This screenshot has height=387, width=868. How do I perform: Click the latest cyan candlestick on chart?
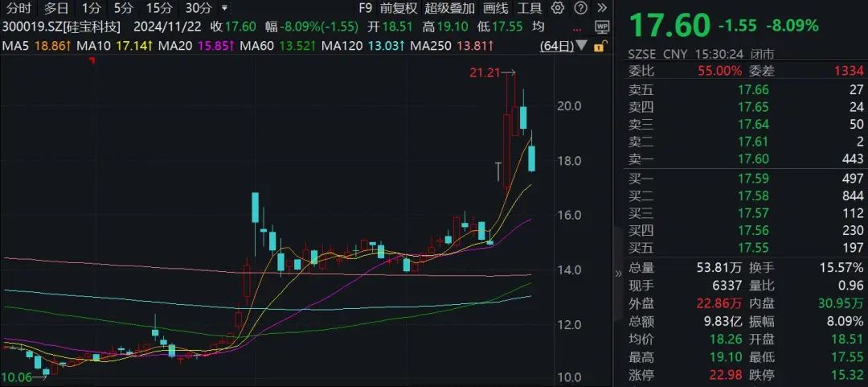coord(531,159)
